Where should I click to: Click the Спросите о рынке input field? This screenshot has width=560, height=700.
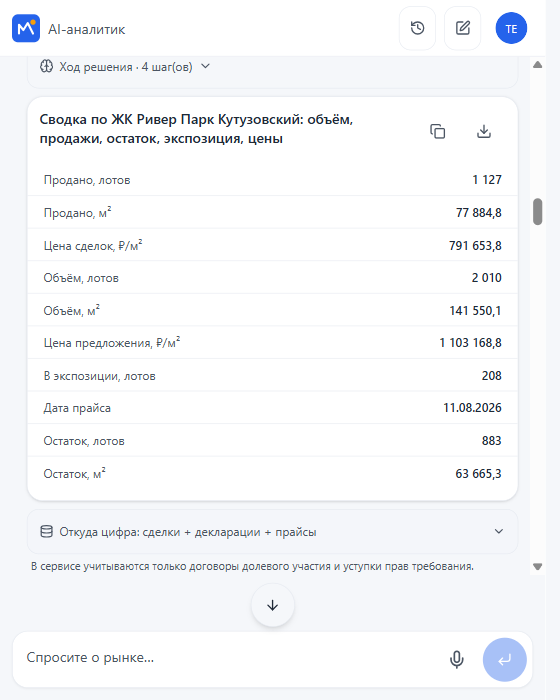coord(232,658)
